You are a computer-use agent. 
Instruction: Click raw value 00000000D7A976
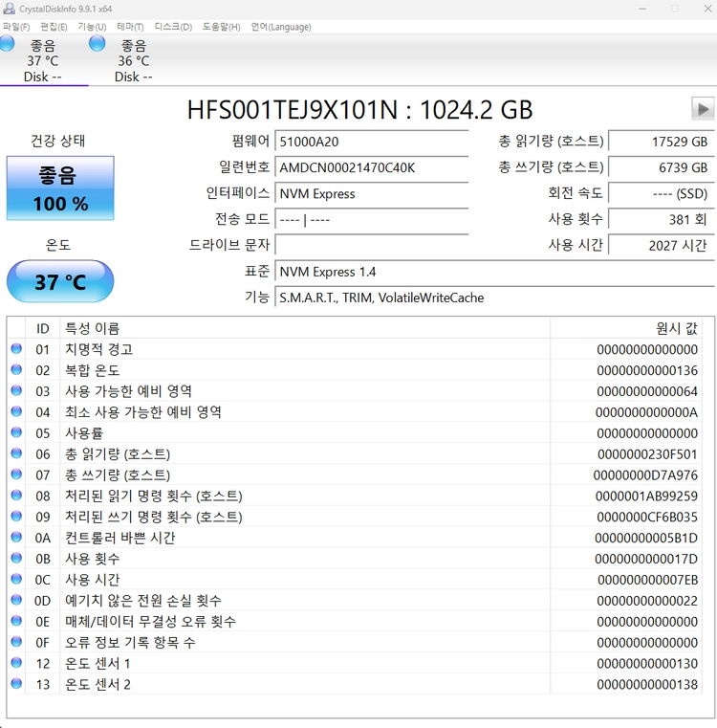coord(645,474)
